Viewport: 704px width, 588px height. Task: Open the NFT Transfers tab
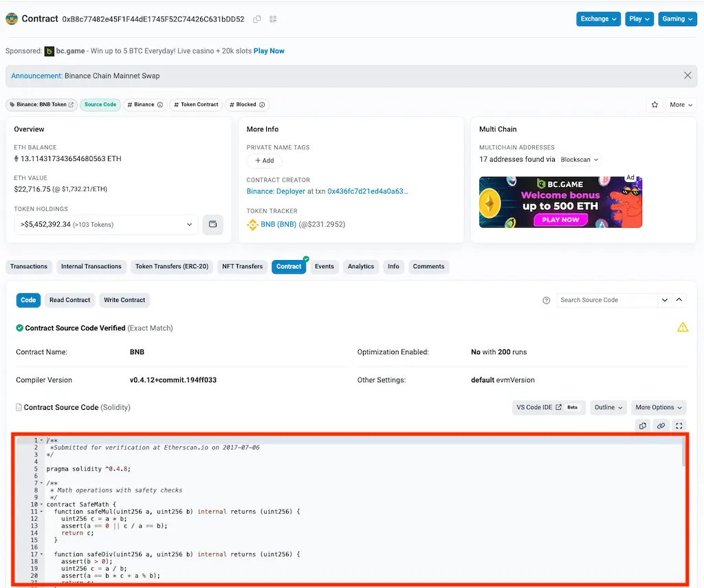243,266
